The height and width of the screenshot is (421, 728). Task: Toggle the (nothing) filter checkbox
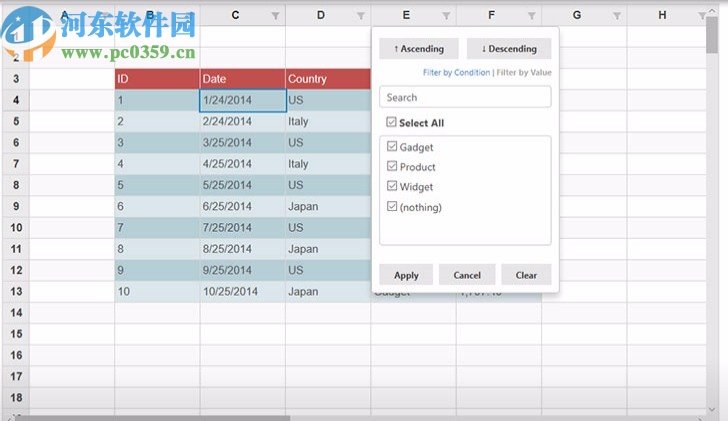coord(393,207)
